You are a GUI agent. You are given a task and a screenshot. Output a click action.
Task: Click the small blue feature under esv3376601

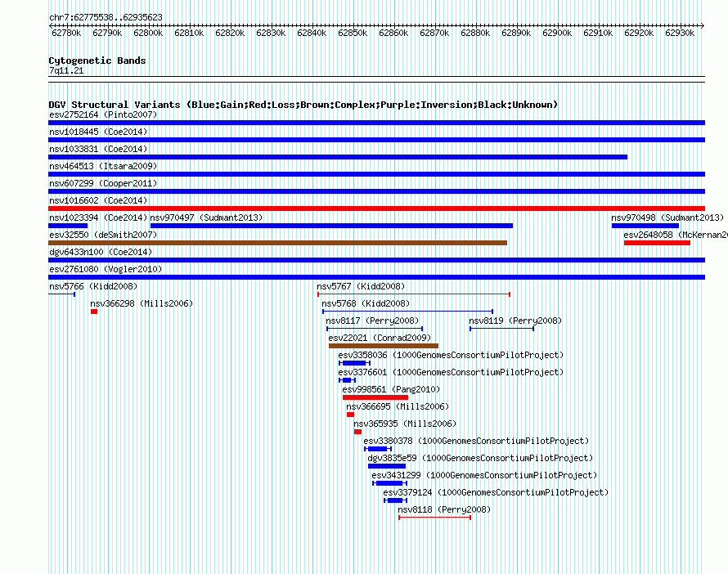coord(348,380)
